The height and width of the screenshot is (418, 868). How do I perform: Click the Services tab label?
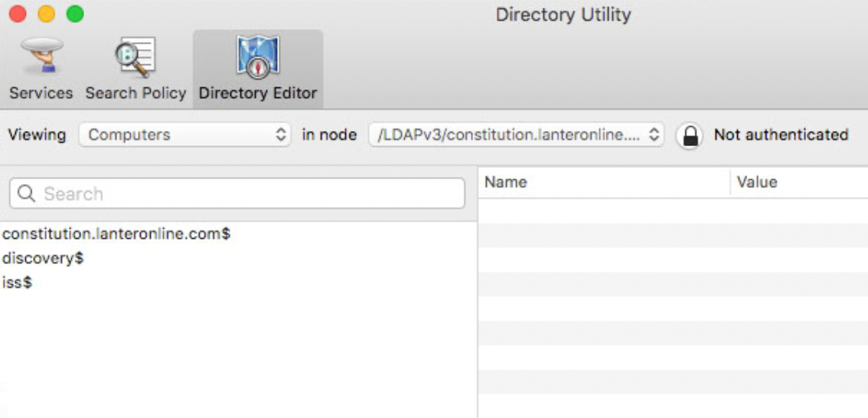click(41, 93)
